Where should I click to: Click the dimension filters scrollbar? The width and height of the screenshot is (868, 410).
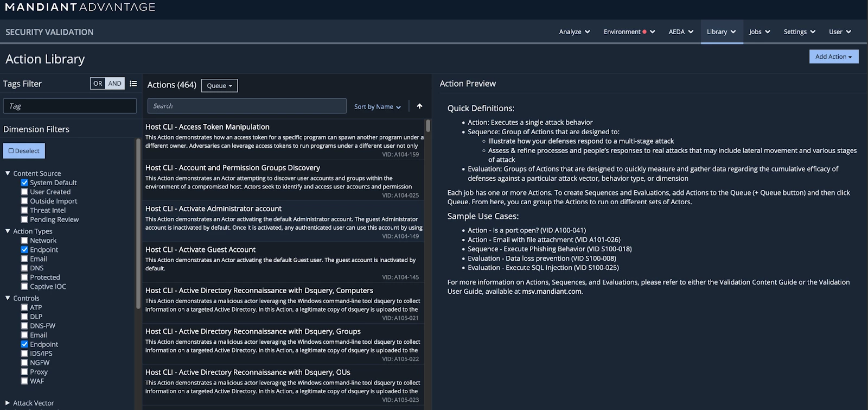138,223
